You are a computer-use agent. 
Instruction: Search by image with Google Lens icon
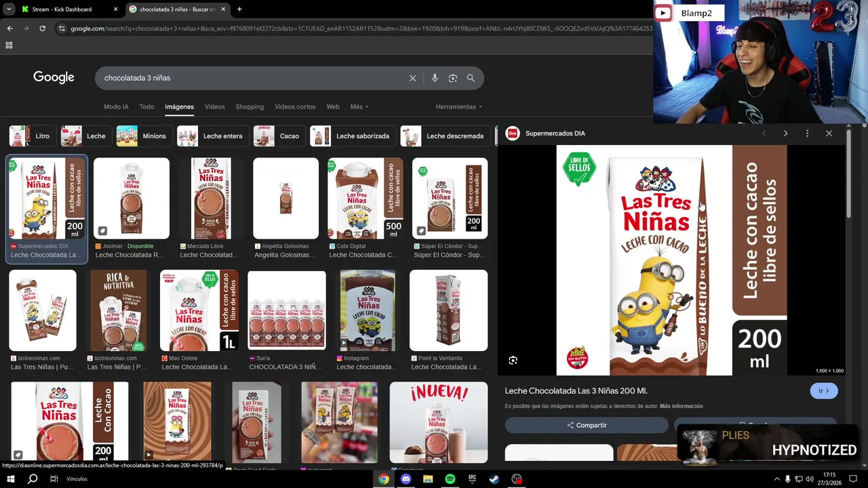453,78
